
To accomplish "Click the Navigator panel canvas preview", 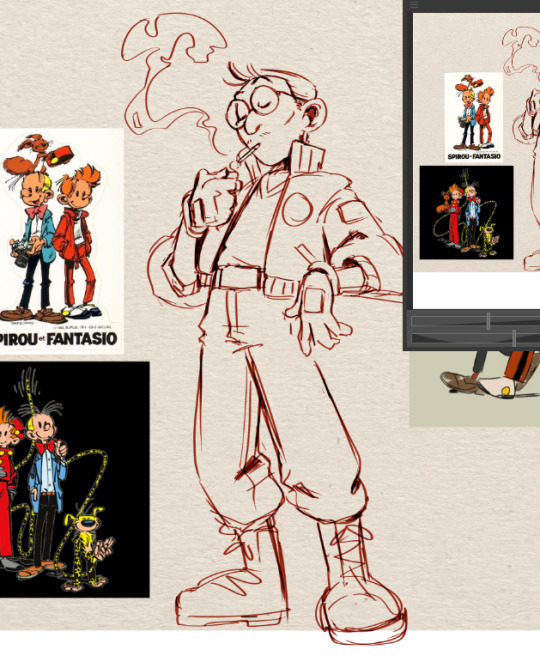I will click(x=476, y=161).
